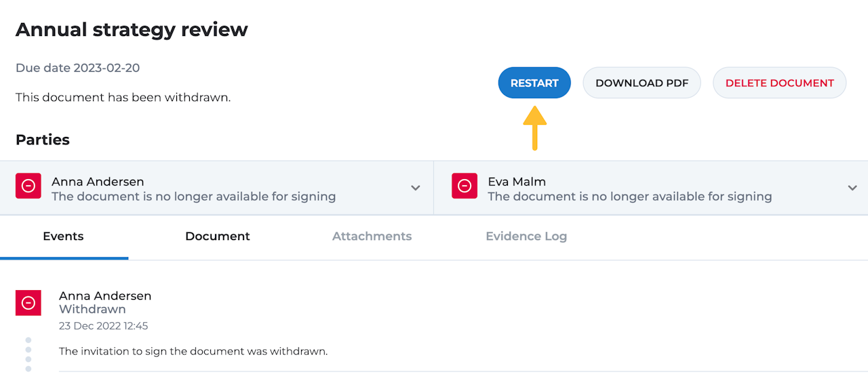Click the Annual strategy review title
Screen dimensions: 868x381
132,30
